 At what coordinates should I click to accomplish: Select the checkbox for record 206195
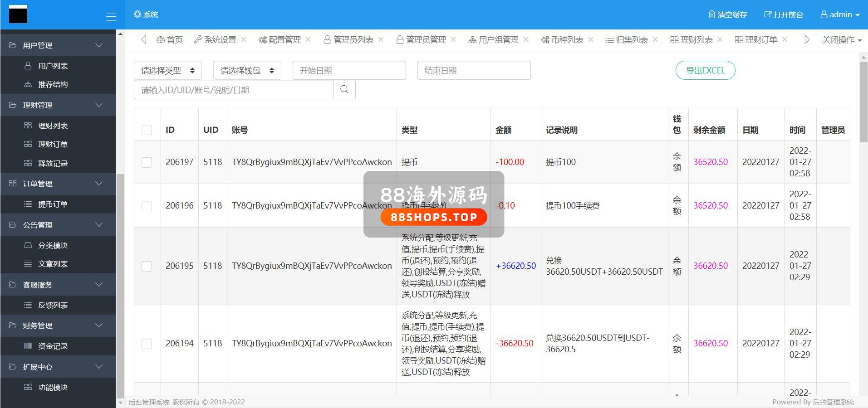pos(147,266)
